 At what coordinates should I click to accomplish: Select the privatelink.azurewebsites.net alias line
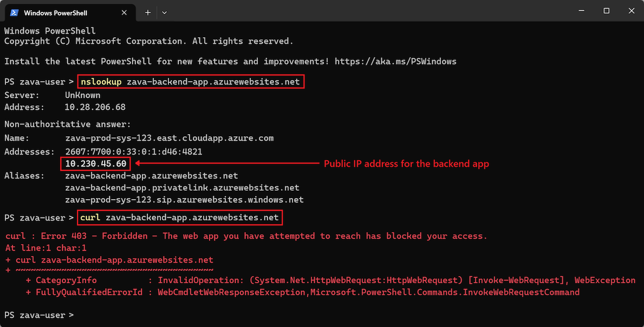click(x=182, y=187)
